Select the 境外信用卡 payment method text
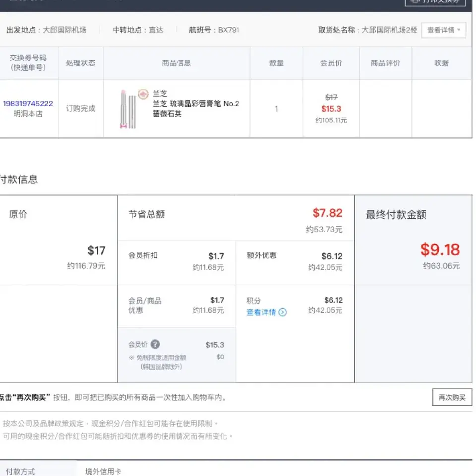The height and width of the screenshot is (476, 476). 103,471
